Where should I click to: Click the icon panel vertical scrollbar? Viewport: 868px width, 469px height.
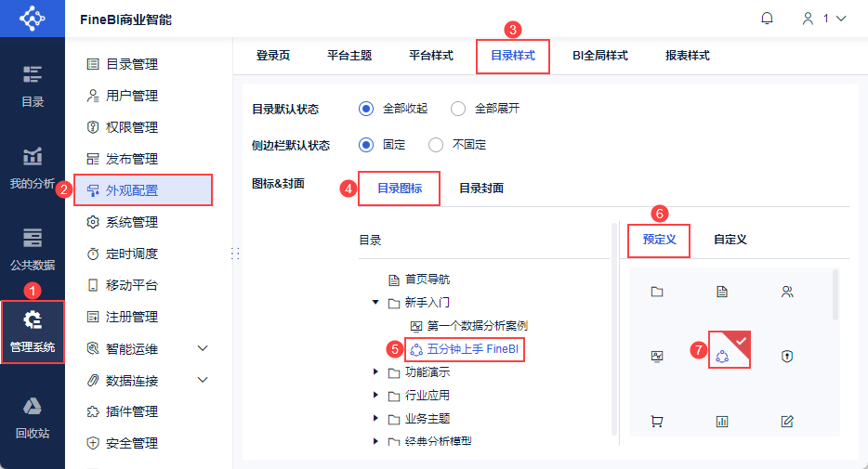835,292
